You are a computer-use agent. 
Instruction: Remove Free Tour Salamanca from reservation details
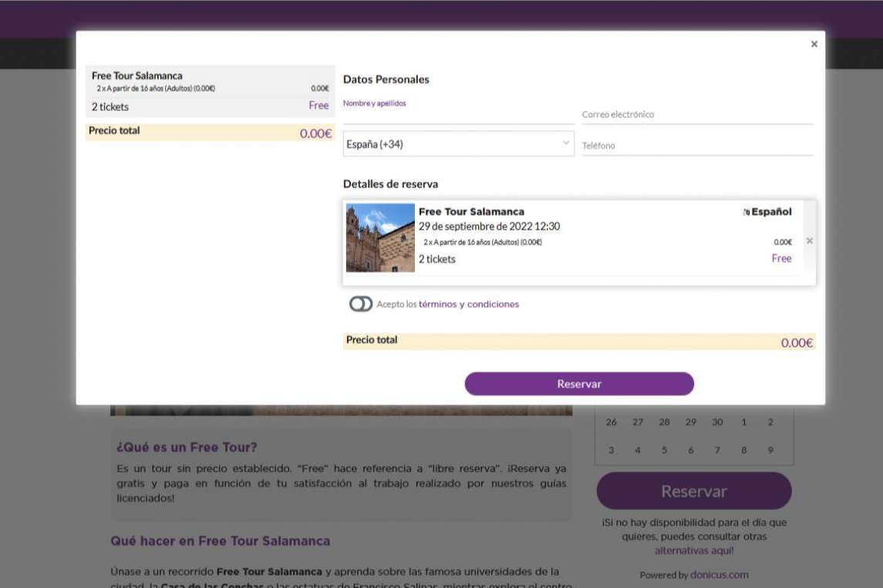coord(809,241)
